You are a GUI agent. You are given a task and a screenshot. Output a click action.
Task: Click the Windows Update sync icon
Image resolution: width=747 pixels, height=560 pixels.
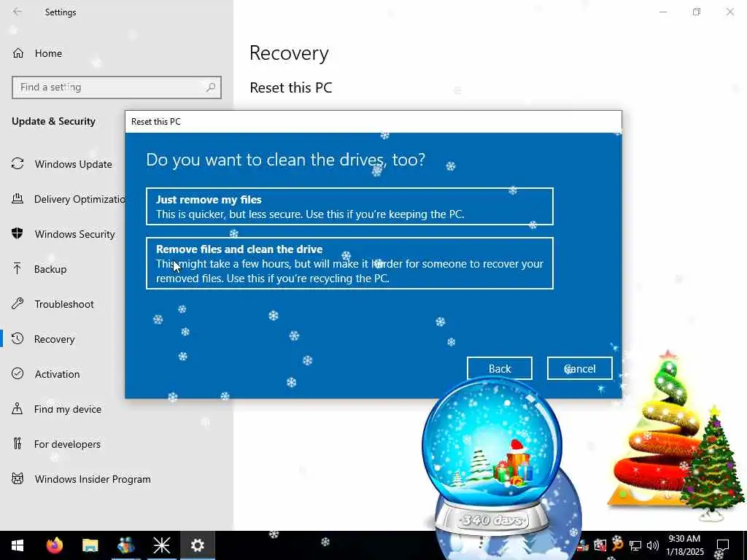pyautogui.click(x=18, y=164)
